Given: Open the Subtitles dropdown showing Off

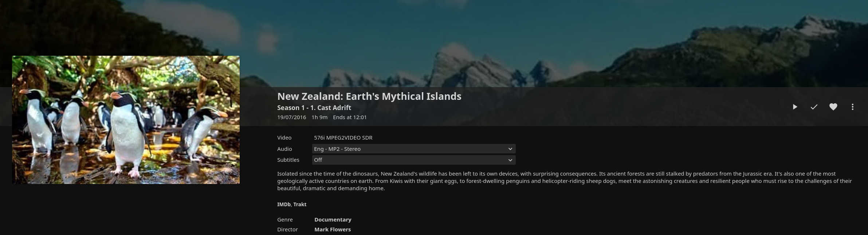Looking at the screenshot, I should (x=413, y=160).
